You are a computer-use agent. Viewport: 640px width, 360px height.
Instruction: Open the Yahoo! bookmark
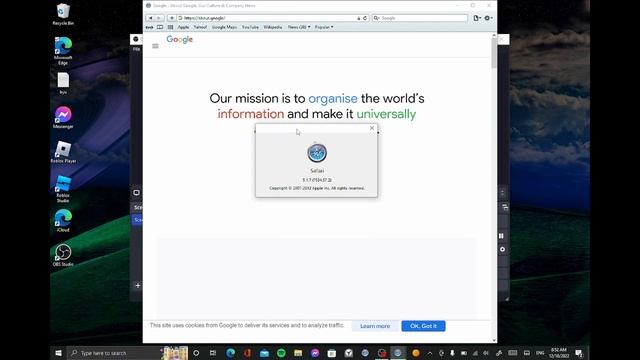200,27
